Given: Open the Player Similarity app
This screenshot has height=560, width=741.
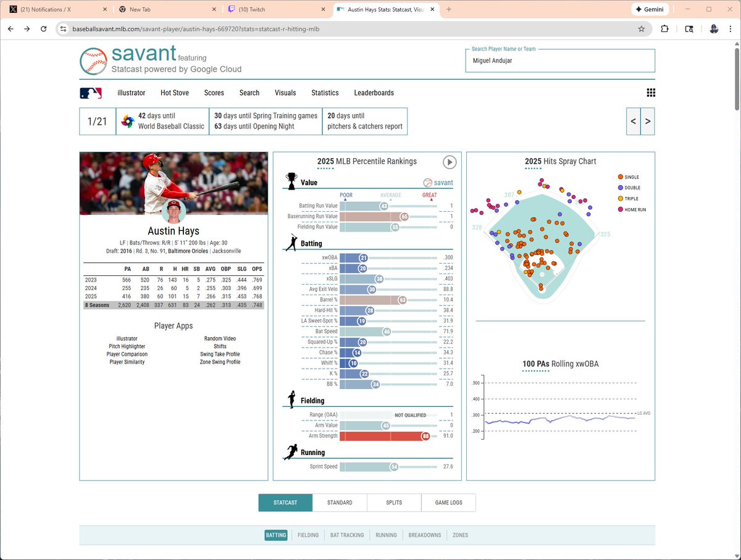Looking at the screenshot, I should point(127,362).
